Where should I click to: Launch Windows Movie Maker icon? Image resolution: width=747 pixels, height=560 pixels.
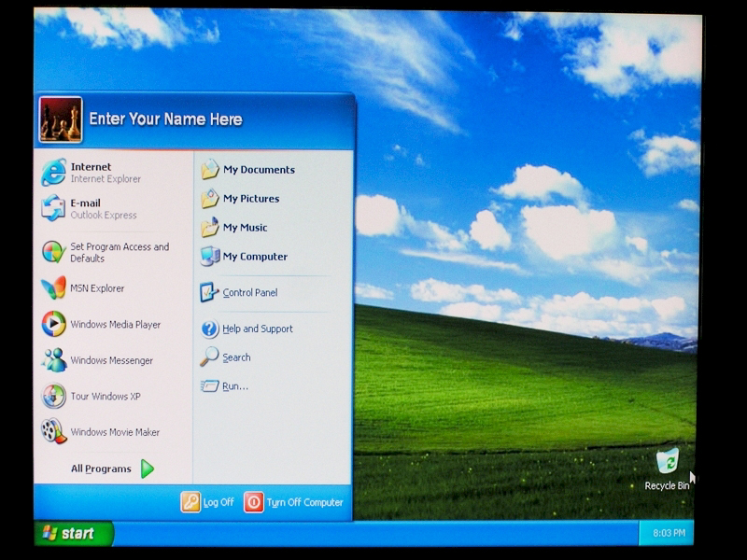tap(53, 431)
